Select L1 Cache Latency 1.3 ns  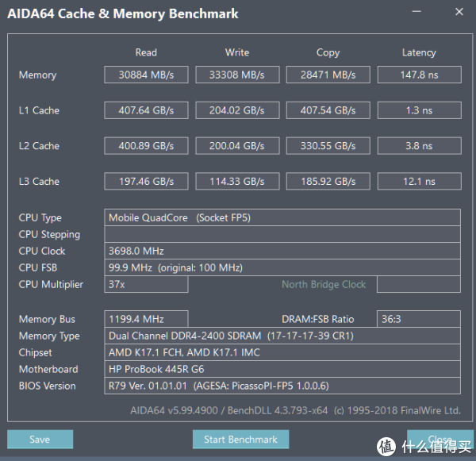[x=420, y=110]
